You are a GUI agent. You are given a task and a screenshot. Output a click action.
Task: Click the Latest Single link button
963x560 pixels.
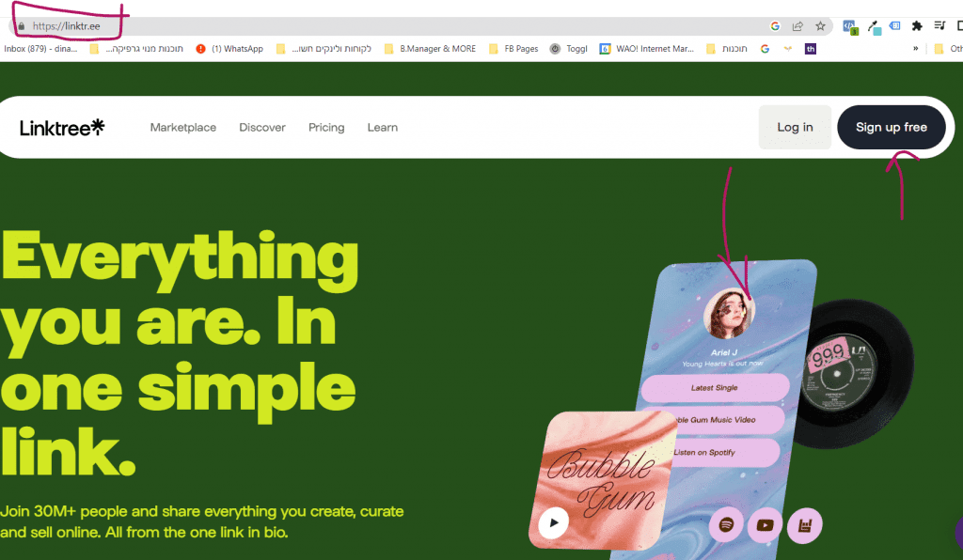coord(715,388)
